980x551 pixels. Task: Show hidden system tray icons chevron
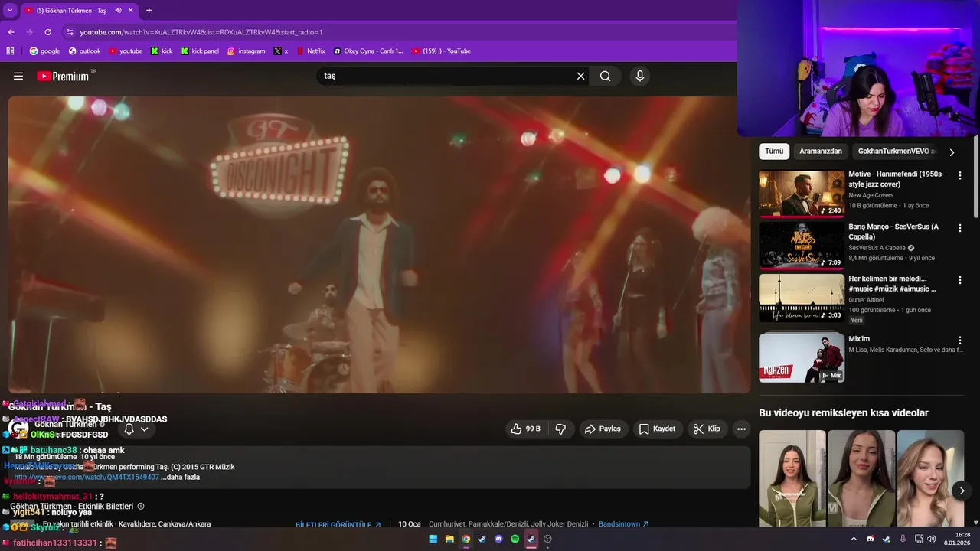click(x=854, y=539)
